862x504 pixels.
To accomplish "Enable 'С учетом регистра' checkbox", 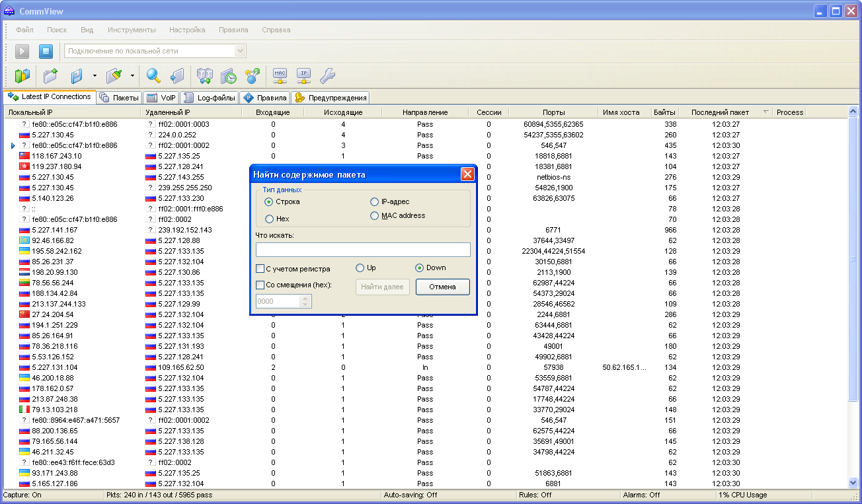I will click(260, 269).
